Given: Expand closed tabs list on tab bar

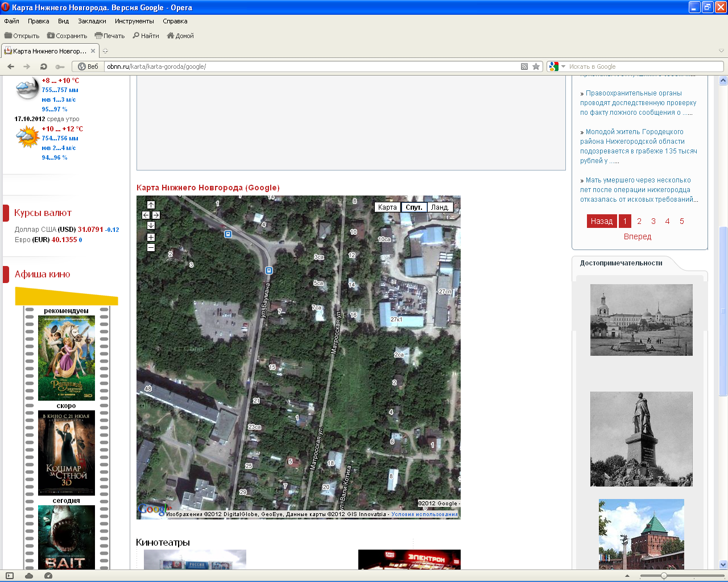Looking at the screenshot, I should pyautogui.click(x=721, y=51).
